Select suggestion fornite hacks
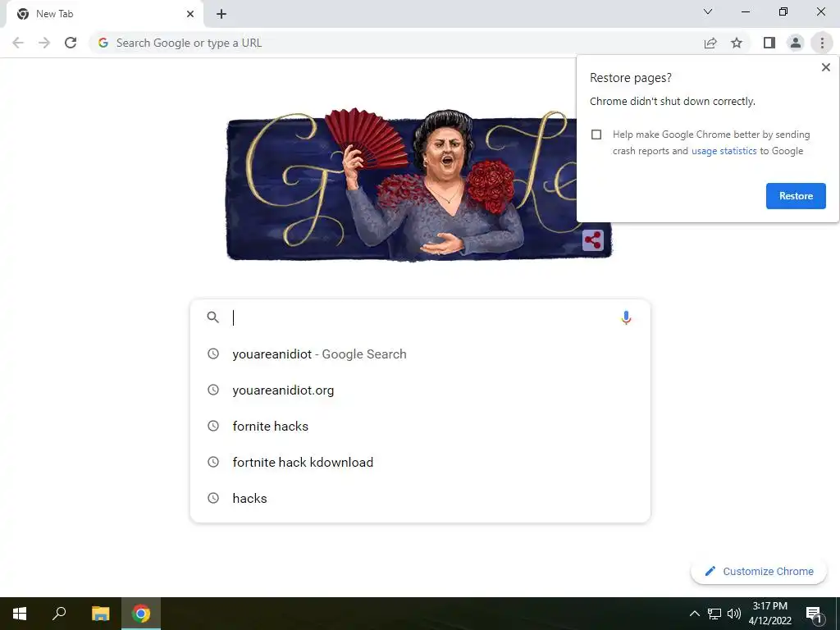The height and width of the screenshot is (630, 840). (x=420, y=426)
